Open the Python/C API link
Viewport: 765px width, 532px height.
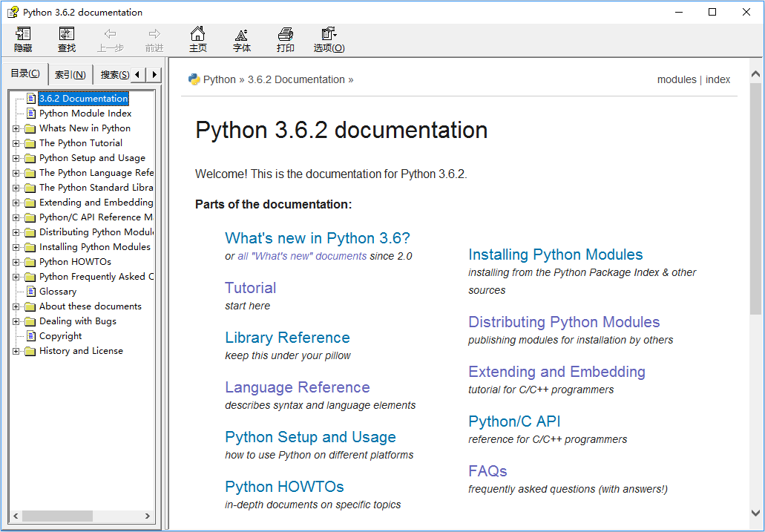point(514,421)
